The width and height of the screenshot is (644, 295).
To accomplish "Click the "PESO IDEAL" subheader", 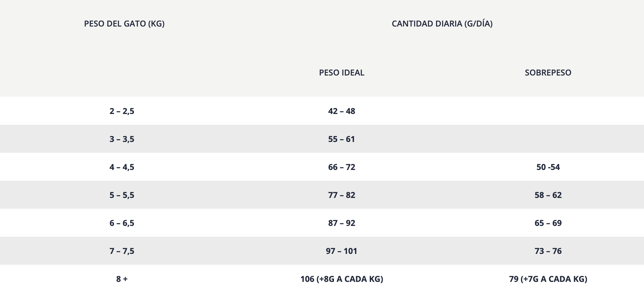I will point(342,73).
